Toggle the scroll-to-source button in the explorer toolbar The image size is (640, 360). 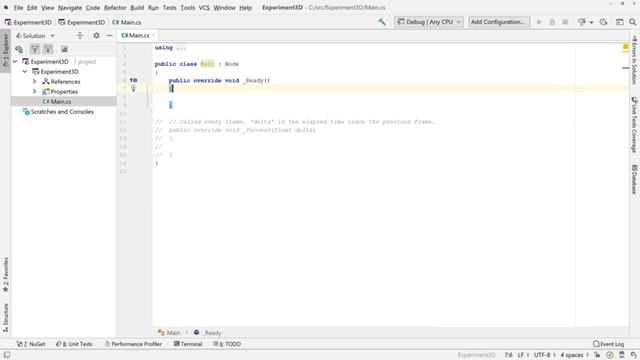(48, 49)
